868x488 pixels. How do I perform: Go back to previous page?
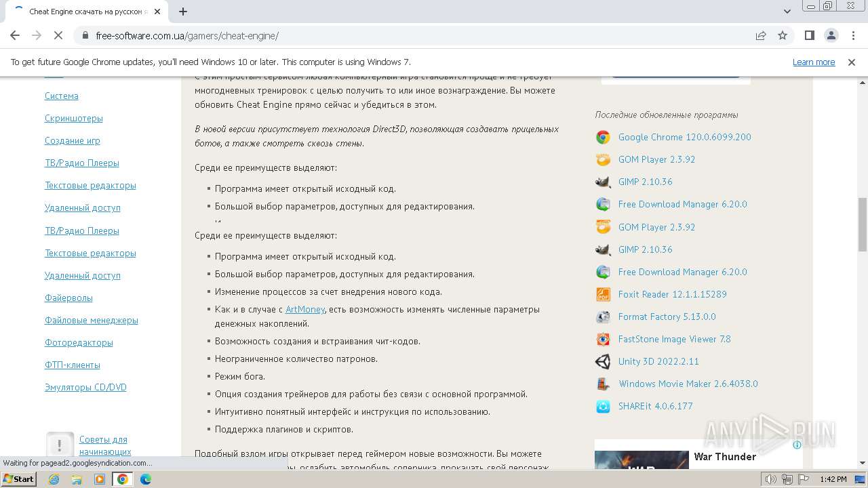pyautogui.click(x=15, y=35)
